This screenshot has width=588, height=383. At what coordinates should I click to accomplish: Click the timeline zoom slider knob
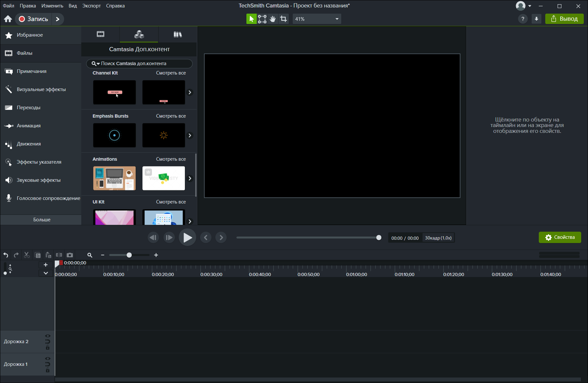click(x=129, y=255)
